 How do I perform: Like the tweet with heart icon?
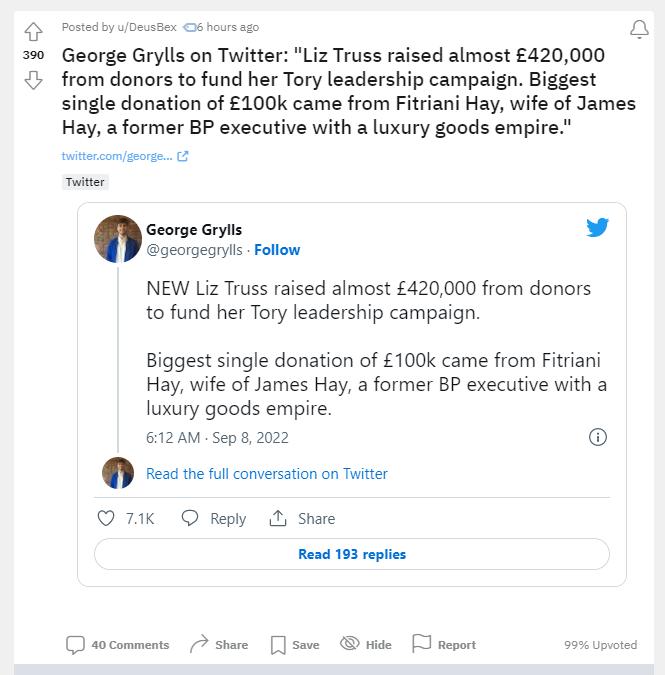point(107,518)
